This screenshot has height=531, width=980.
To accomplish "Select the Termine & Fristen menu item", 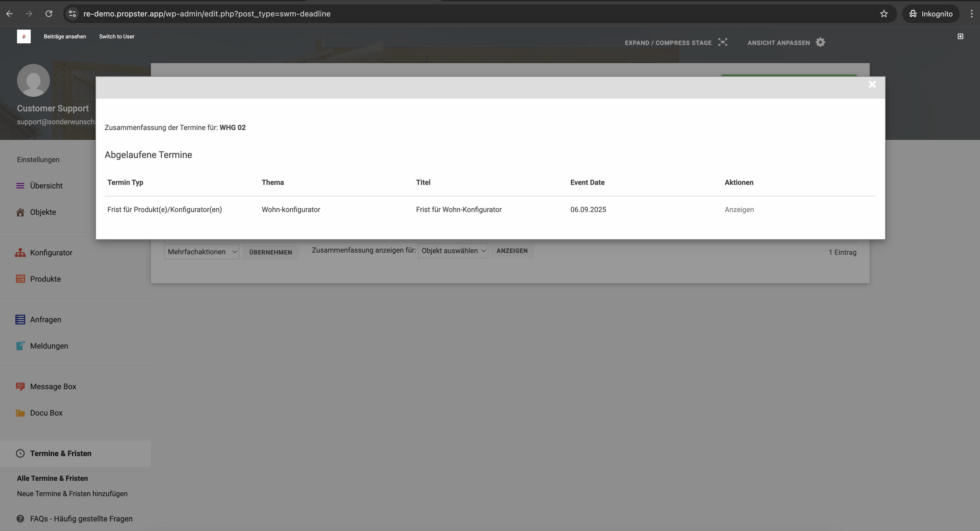I will pyautogui.click(x=60, y=453).
